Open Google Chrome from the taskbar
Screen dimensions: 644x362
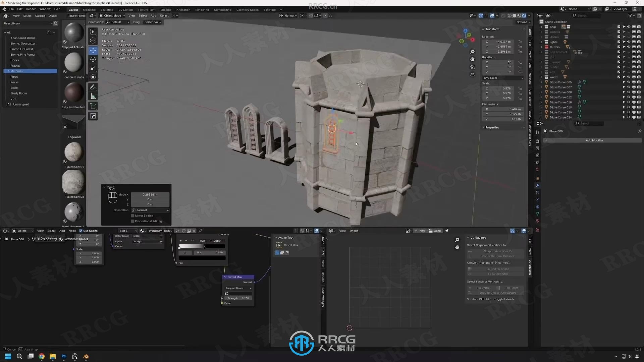42,356
